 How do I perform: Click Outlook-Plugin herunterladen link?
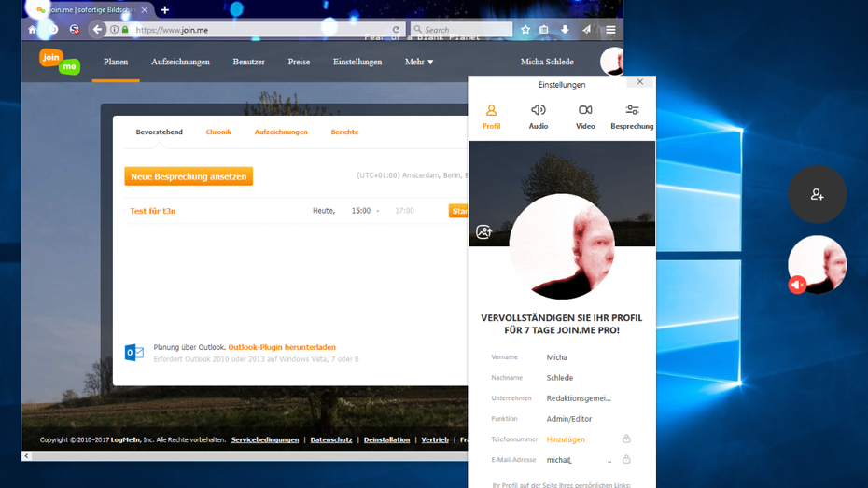pos(282,347)
